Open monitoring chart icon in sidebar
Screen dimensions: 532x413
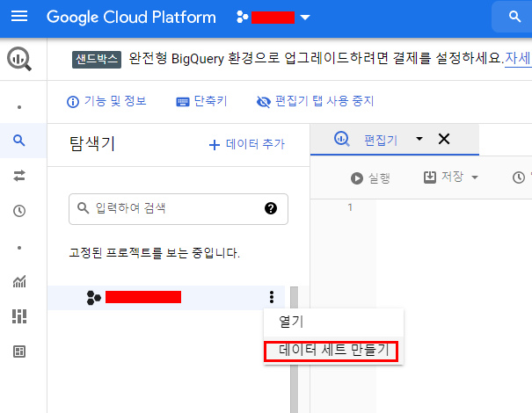tap(19, 281)
